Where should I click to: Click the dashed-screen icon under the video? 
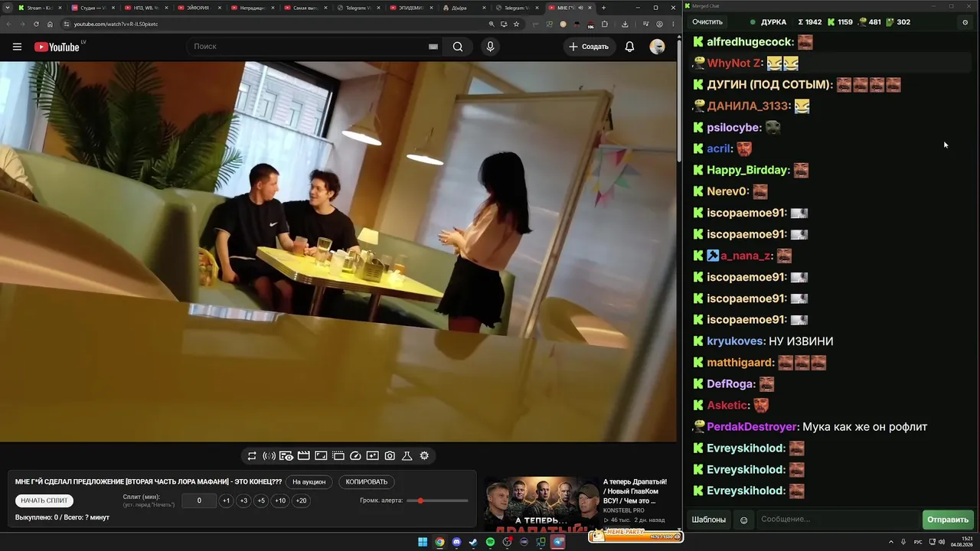338,456
